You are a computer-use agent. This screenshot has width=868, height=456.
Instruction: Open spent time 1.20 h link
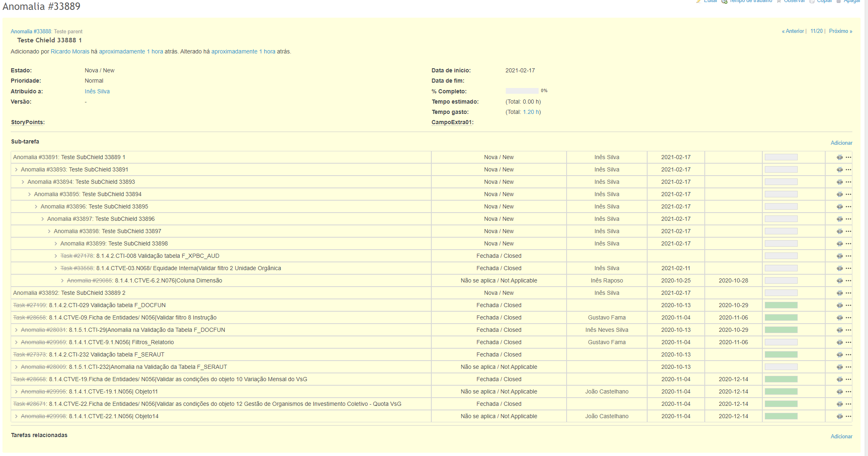[531, 112]
